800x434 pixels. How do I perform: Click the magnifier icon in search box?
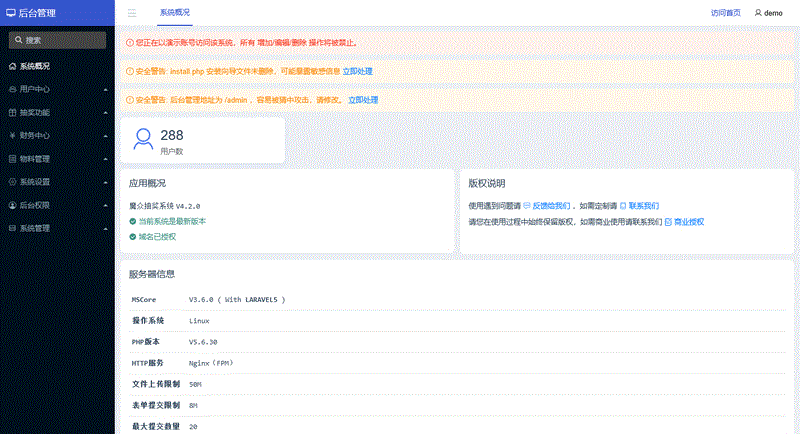(17, 40)
